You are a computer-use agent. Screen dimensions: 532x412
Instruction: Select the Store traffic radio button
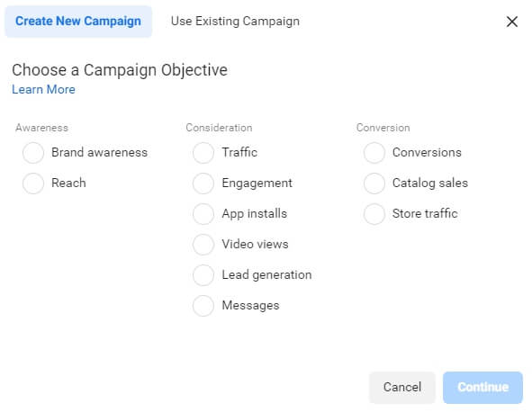click(374, 214)
